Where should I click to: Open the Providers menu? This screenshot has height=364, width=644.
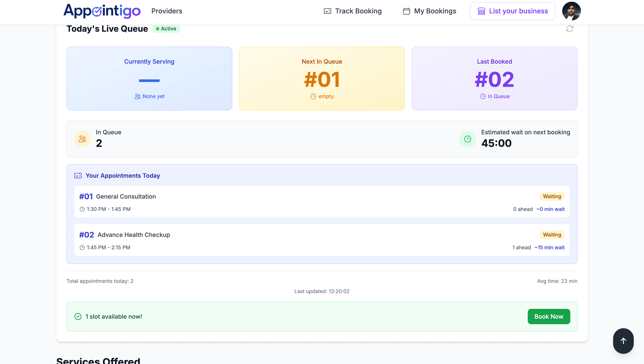[167, 11]
